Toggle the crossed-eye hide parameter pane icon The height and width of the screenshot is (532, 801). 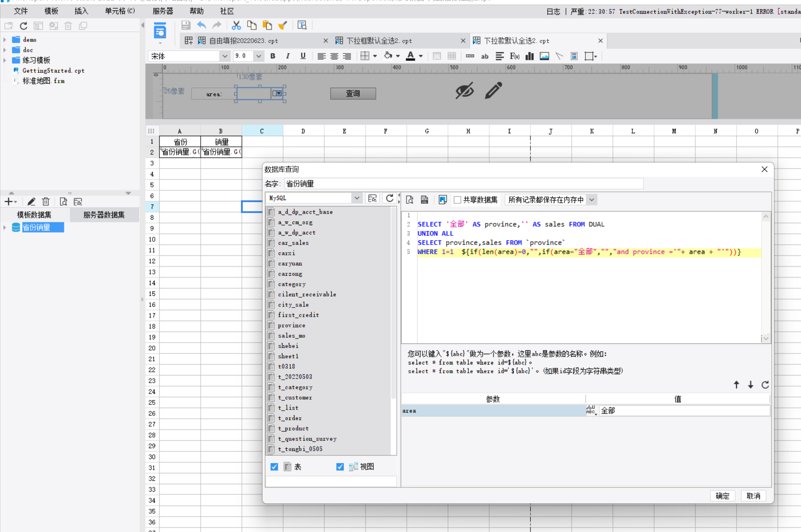point(464,90)
